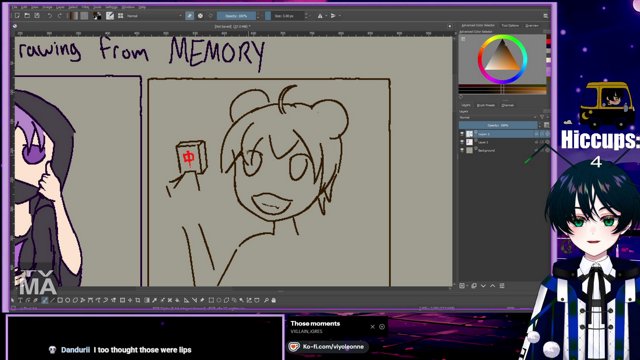
Task: Hide the Background layer eye icon
Action: (x=462, y=150)
